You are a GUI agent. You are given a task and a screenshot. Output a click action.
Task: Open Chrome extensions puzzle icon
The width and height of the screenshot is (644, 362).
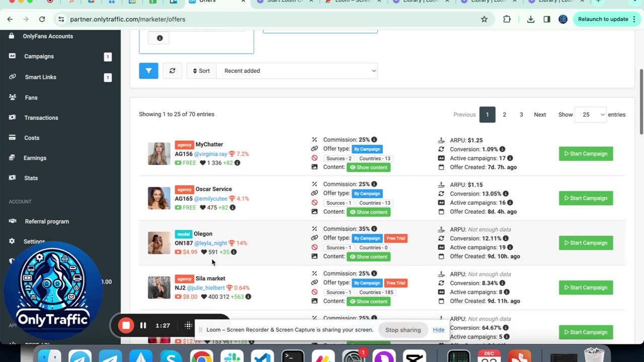(507, 19)
